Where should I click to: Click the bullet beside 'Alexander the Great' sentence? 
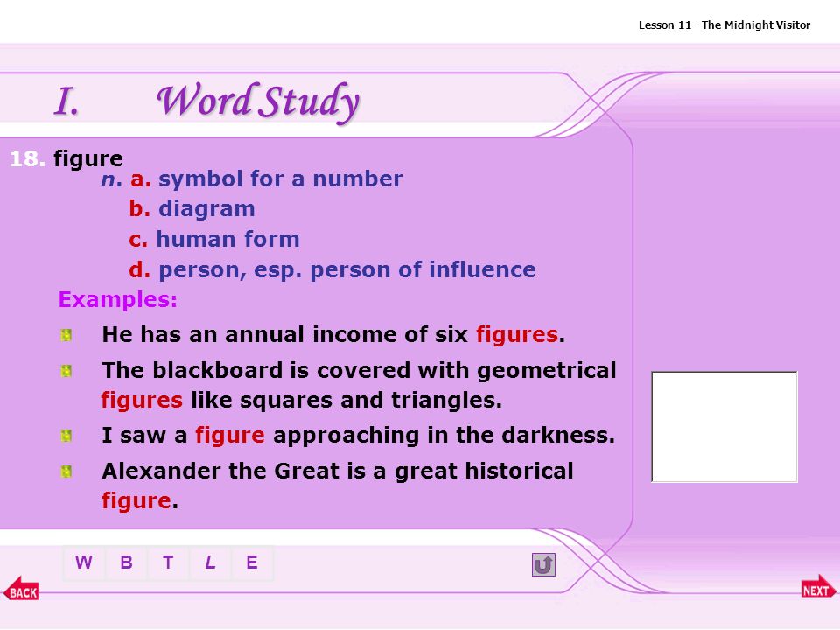pos(66,472)
